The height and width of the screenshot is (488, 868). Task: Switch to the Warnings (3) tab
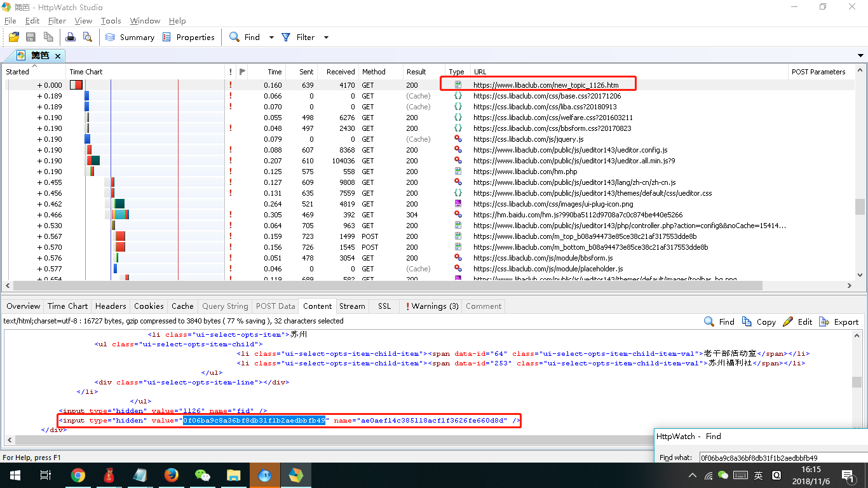(431, 306)
